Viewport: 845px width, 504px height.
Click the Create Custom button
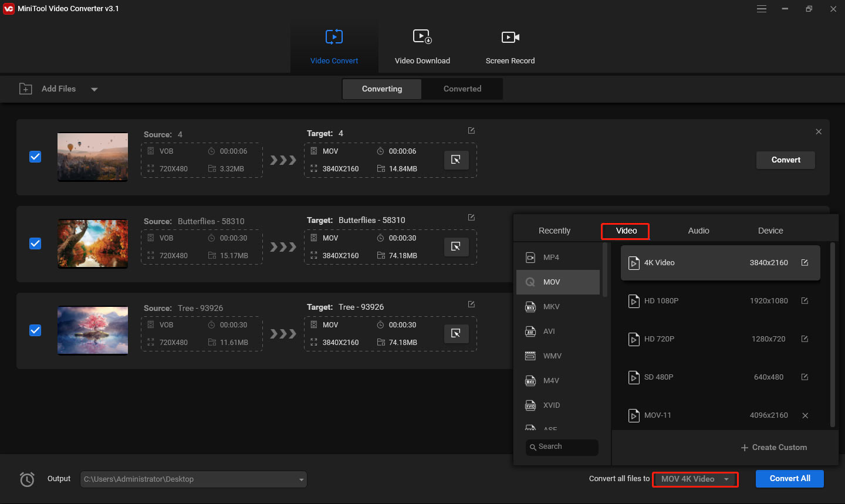click(x=774, y=447)
